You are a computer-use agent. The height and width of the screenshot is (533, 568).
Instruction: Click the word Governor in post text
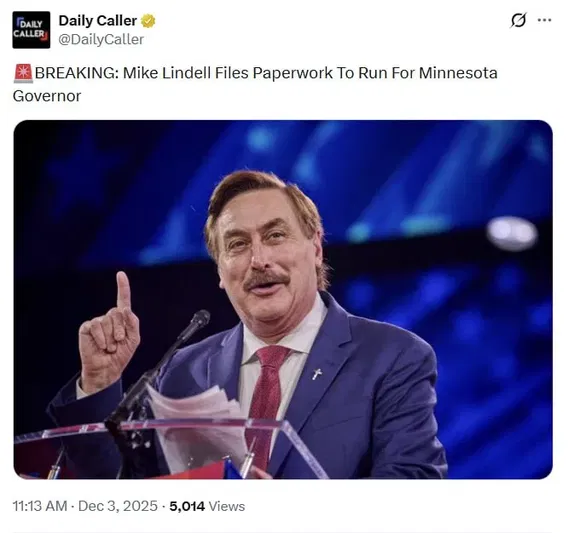[47, 96]
